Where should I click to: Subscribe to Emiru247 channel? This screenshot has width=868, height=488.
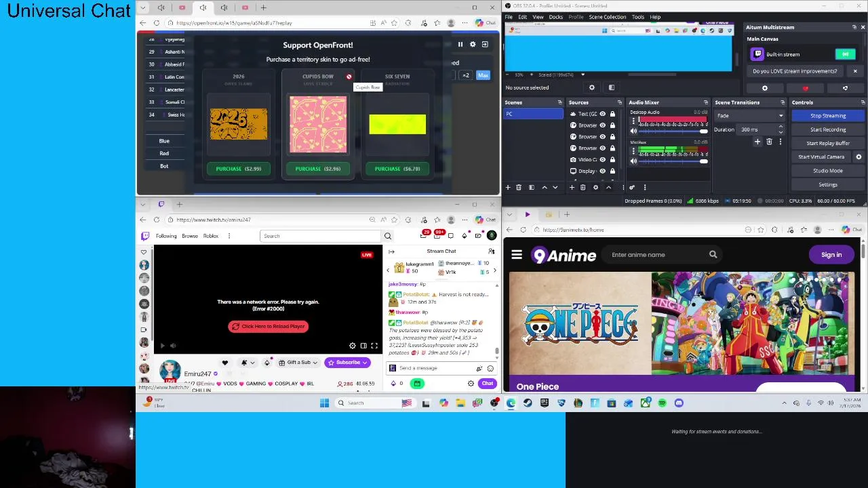click(x=348, y=363)
